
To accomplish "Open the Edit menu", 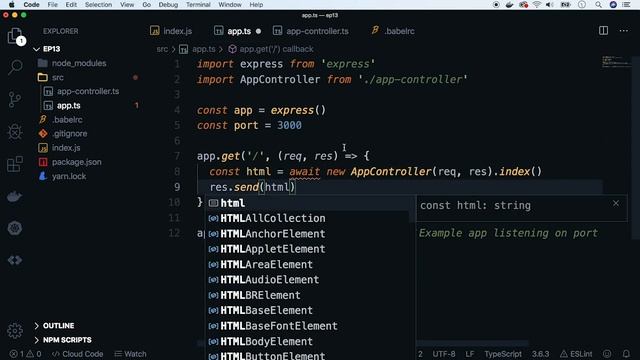I will click(x=71, y=5).
